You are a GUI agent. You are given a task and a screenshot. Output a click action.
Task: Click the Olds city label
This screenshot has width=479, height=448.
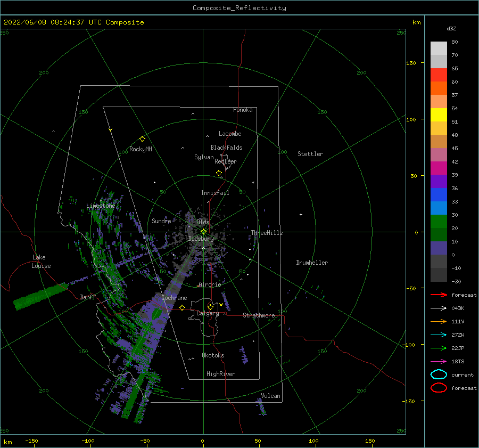[203, 222]
